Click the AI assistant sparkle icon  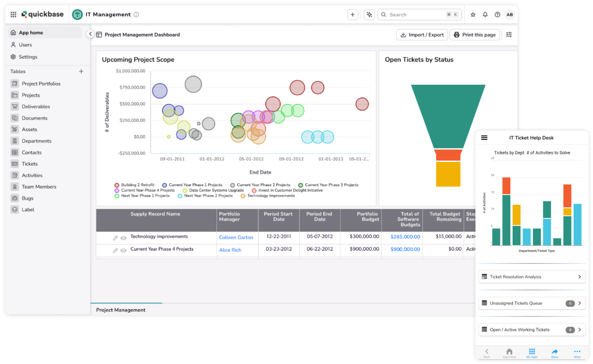(x=369, y=14)
